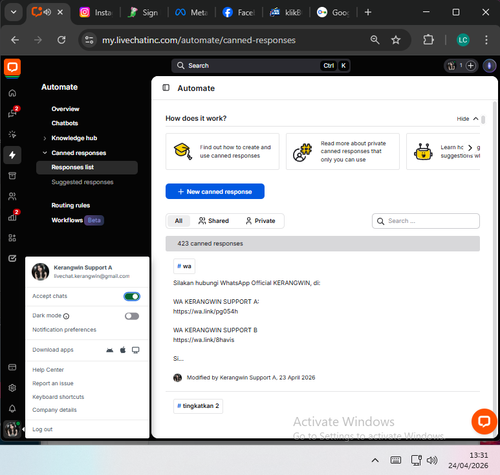Open the Archives box icon in sidebar

[x=12, y=176]
